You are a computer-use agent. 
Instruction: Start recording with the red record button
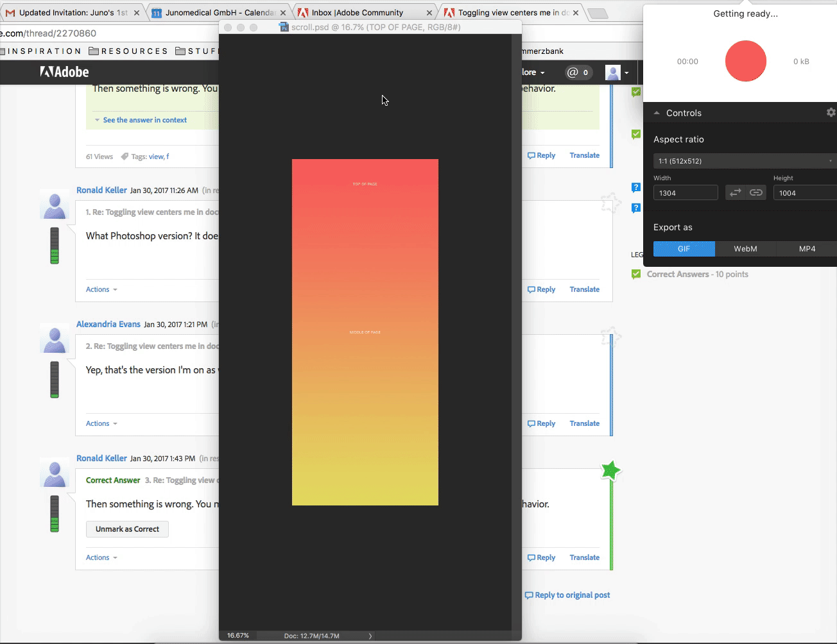745,61
